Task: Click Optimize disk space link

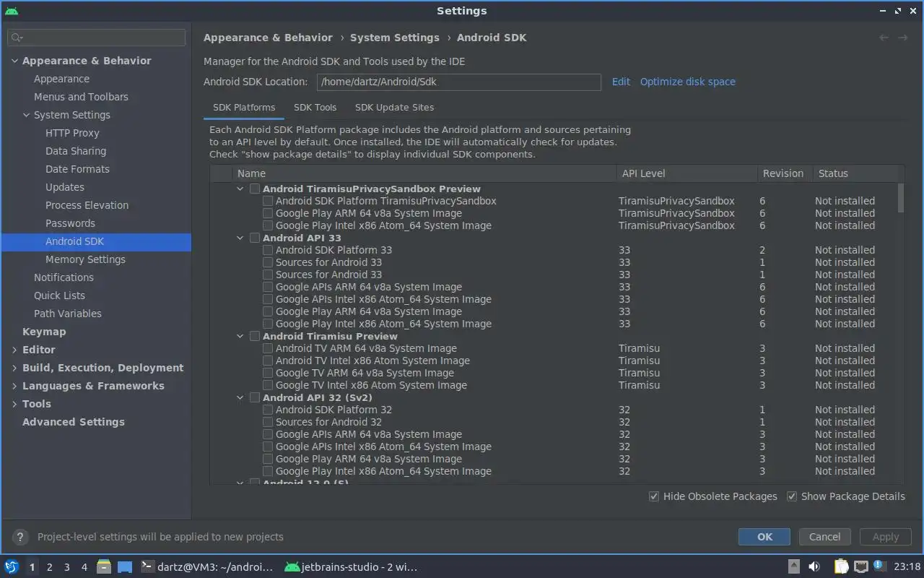Action: (688, 82)
